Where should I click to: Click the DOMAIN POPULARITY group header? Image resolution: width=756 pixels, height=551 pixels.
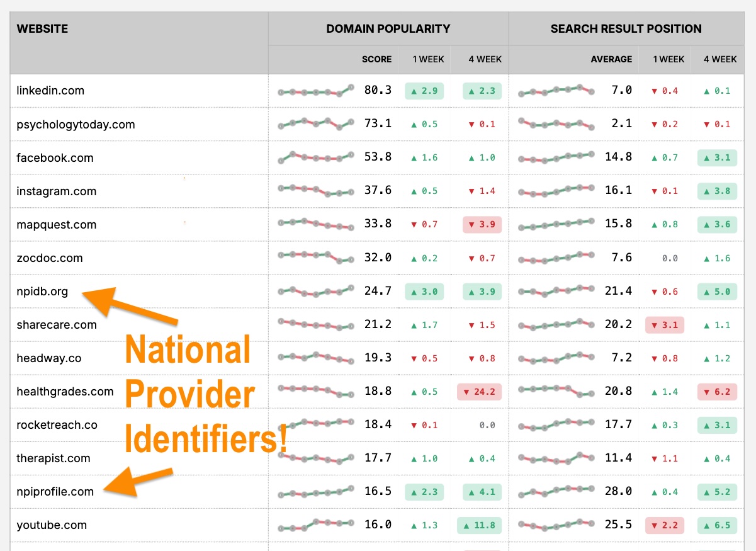click(x=388, y=29)
